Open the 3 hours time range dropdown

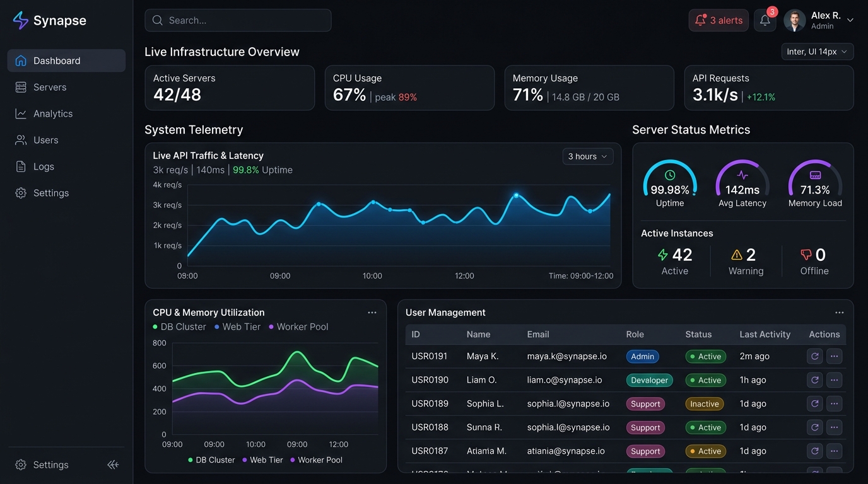[x=588, y=156]
